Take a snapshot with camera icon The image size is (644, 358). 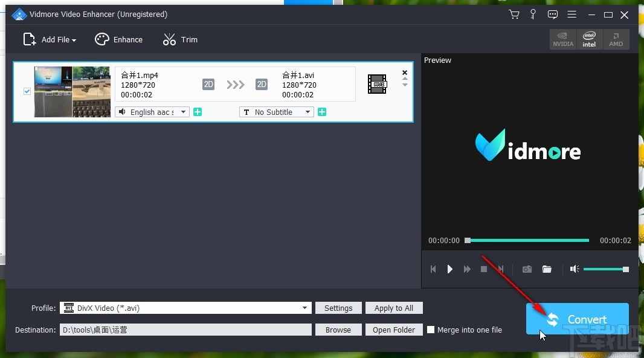(x=527, y=269)
